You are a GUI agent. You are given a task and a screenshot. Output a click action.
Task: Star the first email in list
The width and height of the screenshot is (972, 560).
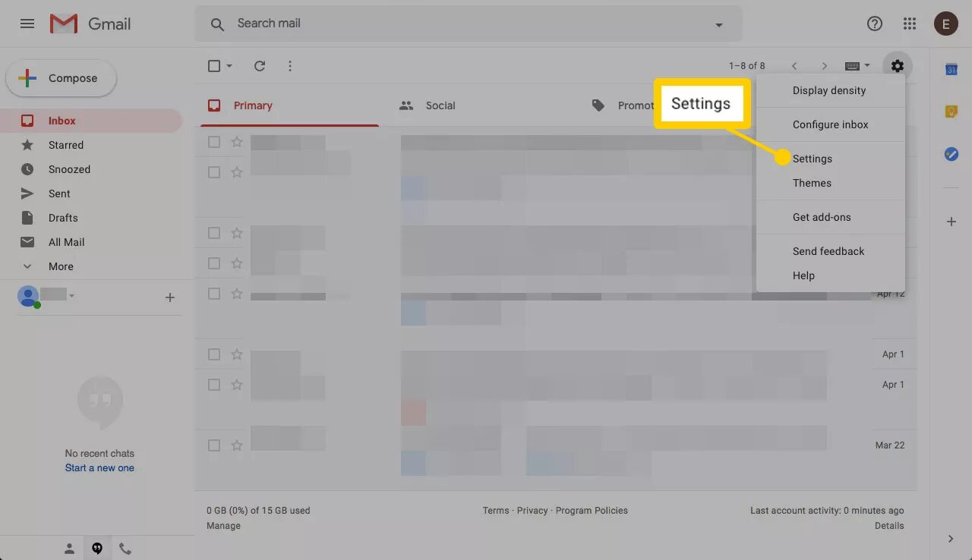237,142
